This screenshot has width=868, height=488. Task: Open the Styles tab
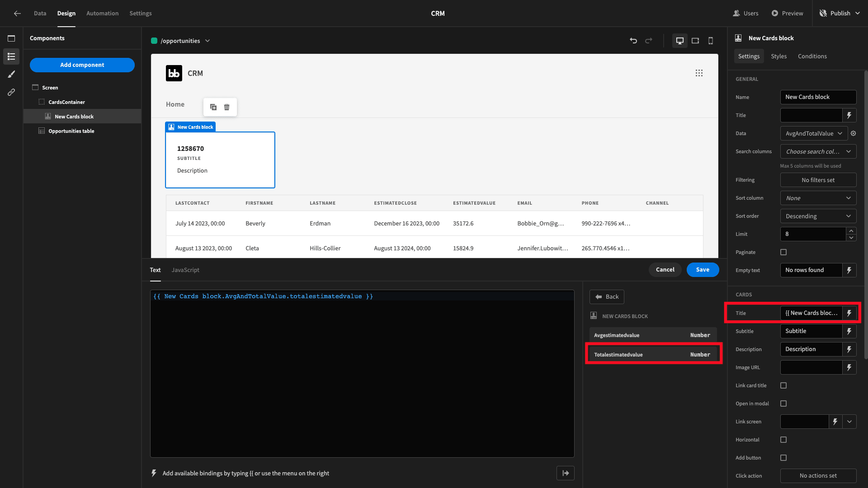click(778, 56)
